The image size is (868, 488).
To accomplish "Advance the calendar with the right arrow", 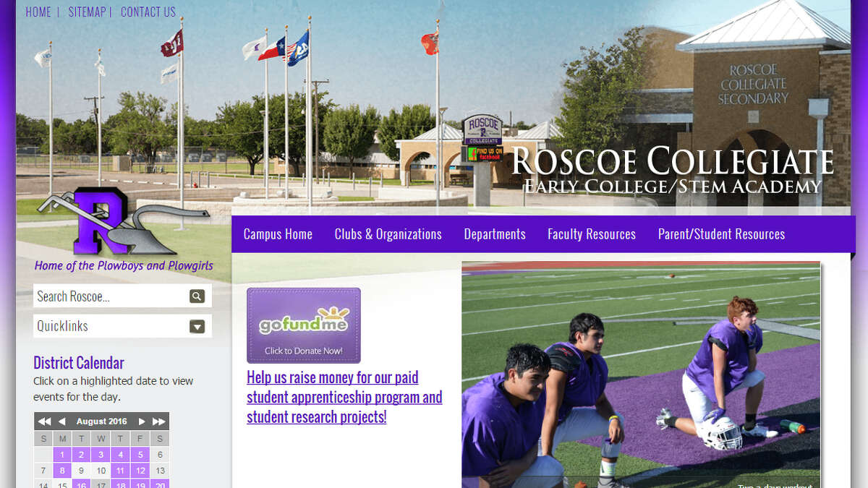I will (142, 421).
